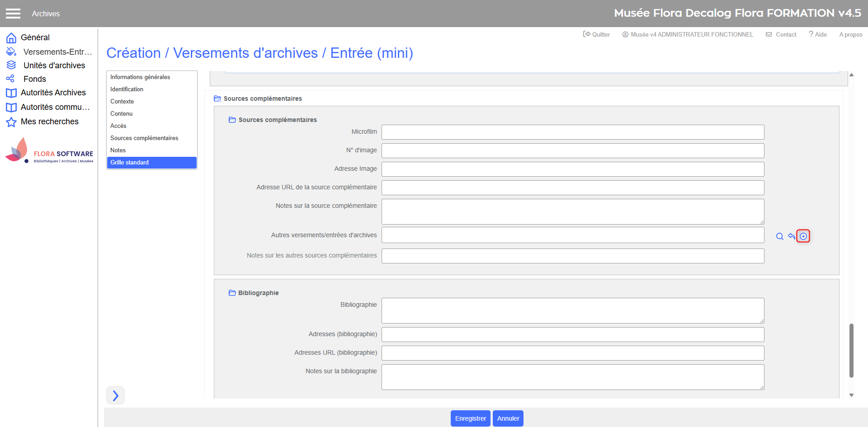Collapse the Bibliographie folder group
This screenshot has width=868, height=427.
tap(232, 293)
